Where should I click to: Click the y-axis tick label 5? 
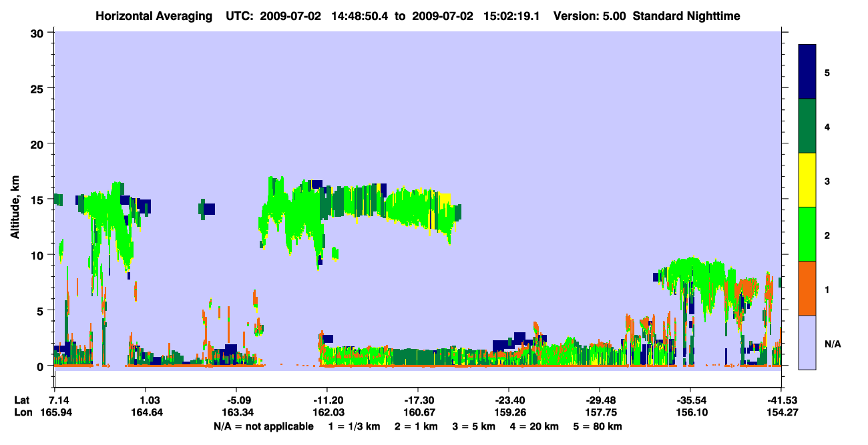[x=41, y=311]
